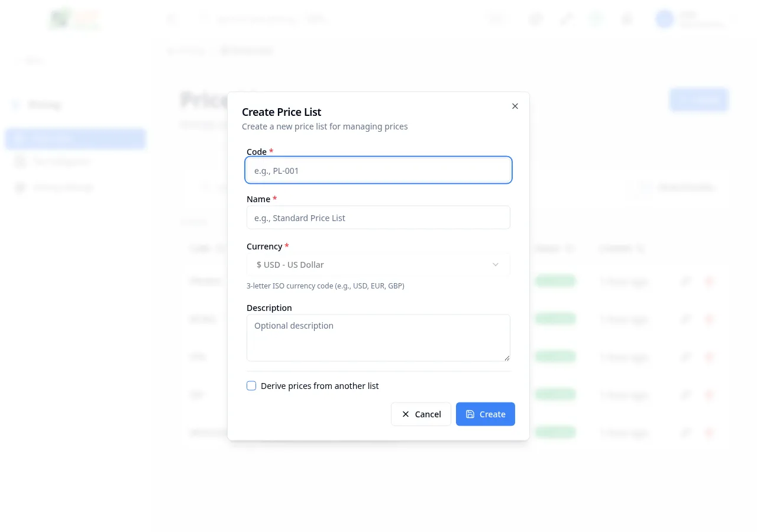Screen dimensions: 757x532
Task: Click the red trash icon on the first price list row
Action: pyautogui.click(x=709, y=281)
